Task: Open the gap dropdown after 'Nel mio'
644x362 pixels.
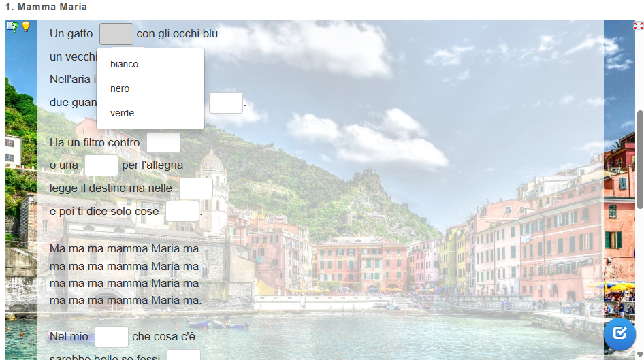Action: coord(111,337)
